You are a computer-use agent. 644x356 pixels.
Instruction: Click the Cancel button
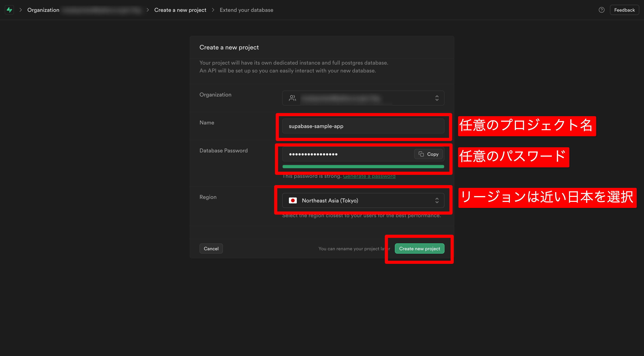click(211, 248)
